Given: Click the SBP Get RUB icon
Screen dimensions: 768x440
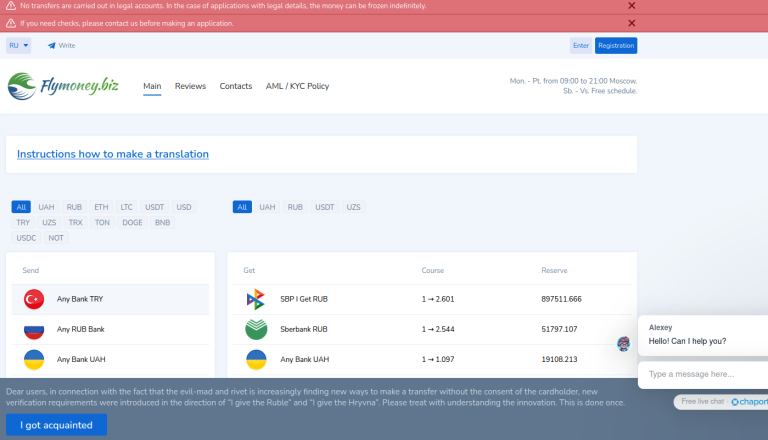Looking at the screenshot, I should pos(256,299).
